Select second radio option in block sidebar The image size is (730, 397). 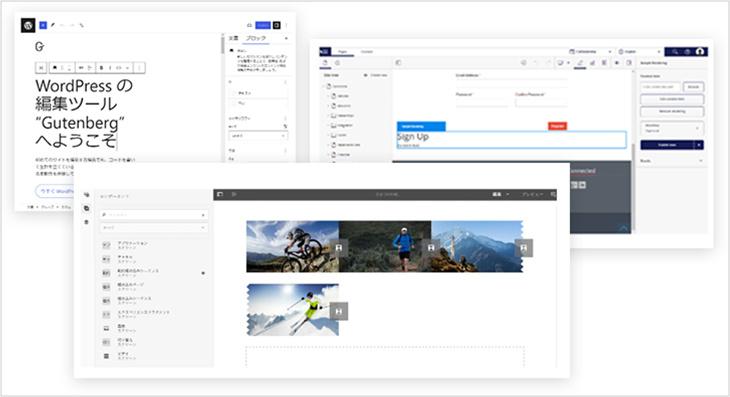pyautogui.click(x=234, y=103)
